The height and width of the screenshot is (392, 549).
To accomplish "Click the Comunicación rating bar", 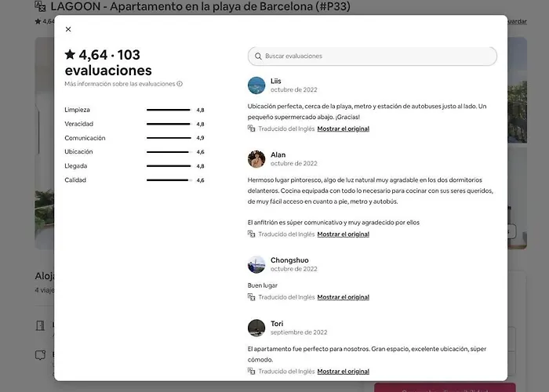I will point(169,138).
